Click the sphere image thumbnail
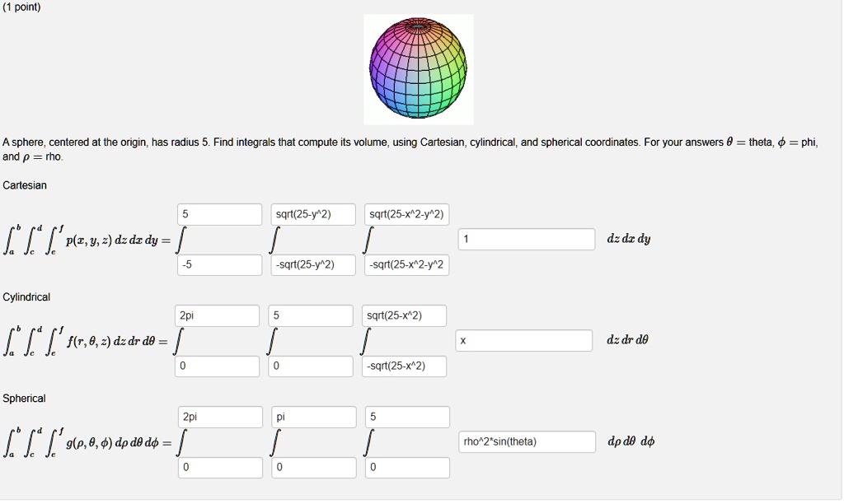The image size is (844, 504). pos(418,69)
